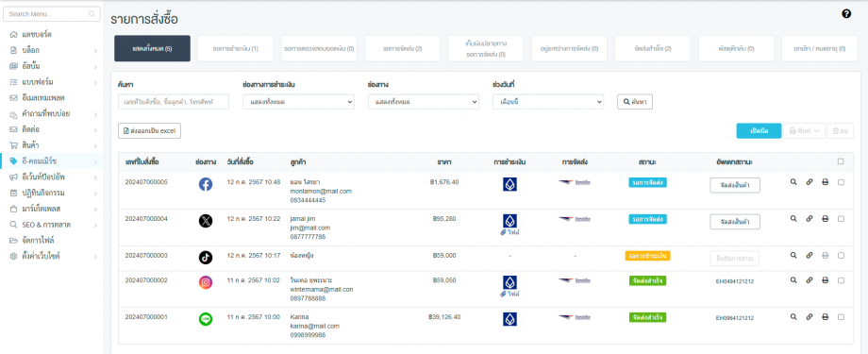
Task: Click the LINE channel icon for order 202407000001
Action: pyautogui.click(x=206, y=319)
